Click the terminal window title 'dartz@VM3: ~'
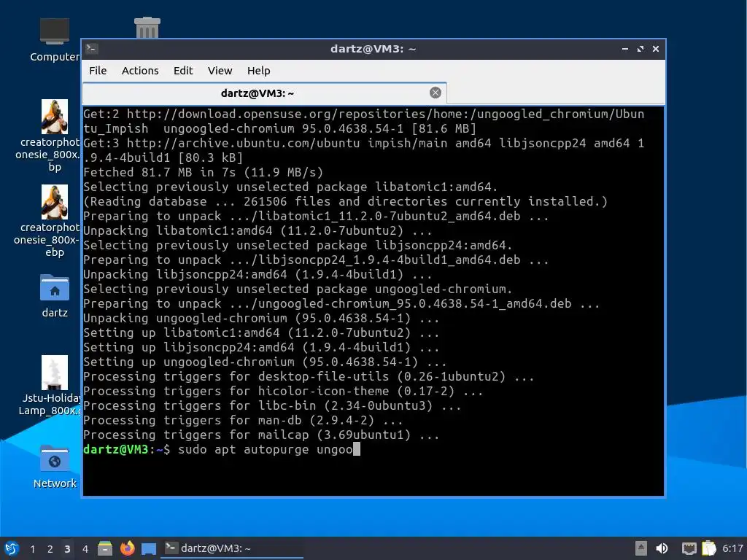The image size is (747, 560). (373, 49)
